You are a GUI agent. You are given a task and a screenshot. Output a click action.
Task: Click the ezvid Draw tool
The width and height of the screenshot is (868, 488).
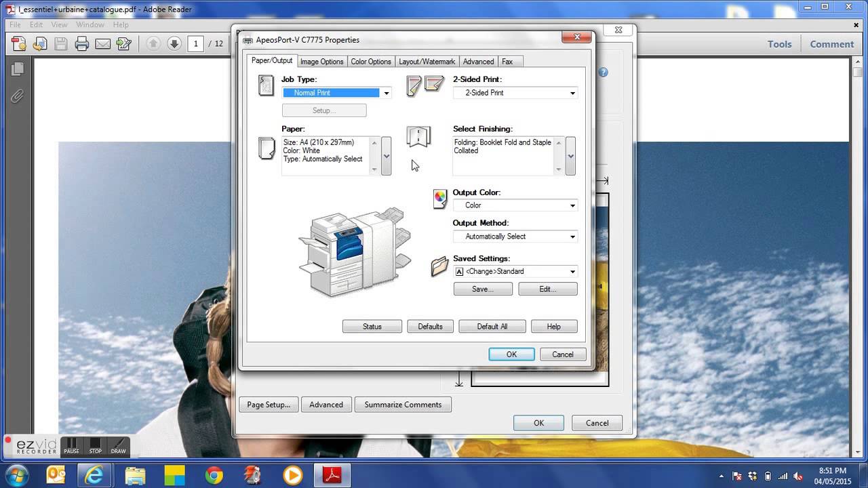tap(119, 446)
